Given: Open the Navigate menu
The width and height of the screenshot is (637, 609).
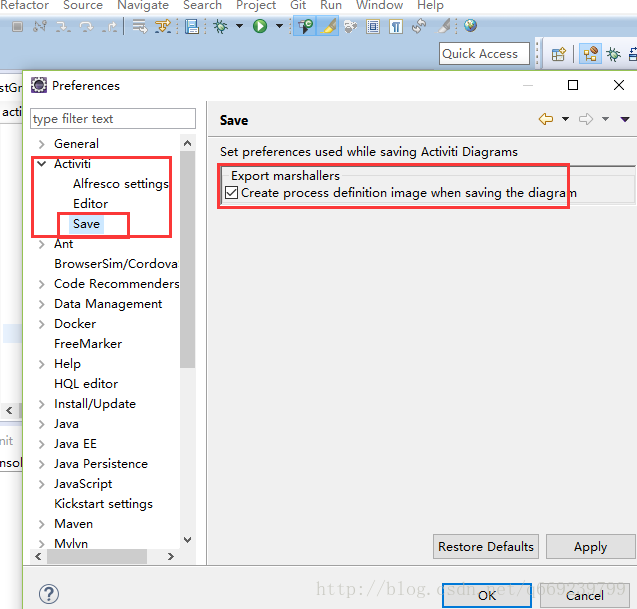Looking at the screenshot, I should (143, 5).
